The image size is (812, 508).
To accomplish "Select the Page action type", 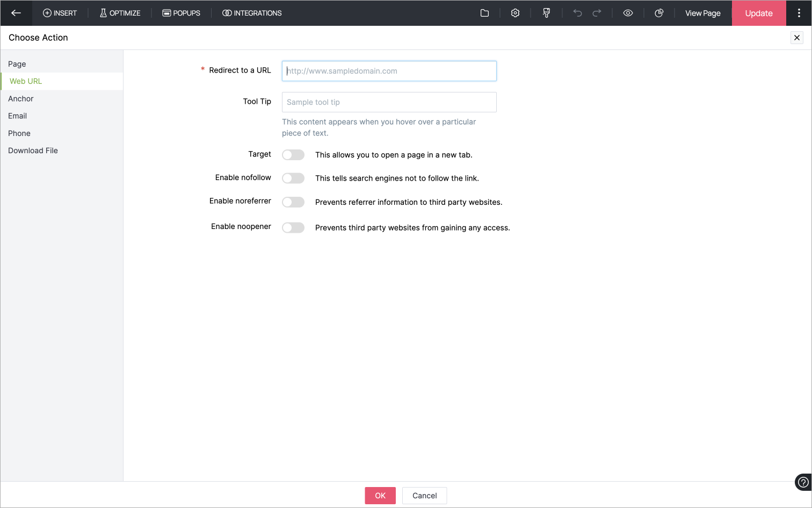I will 62,64.
